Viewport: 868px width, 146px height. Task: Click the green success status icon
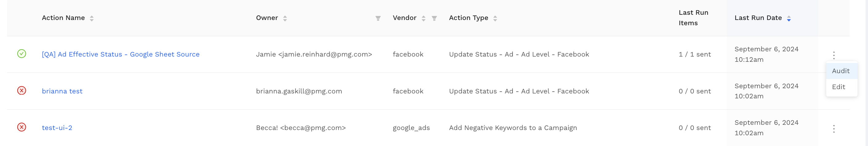(x=22, y=54)
